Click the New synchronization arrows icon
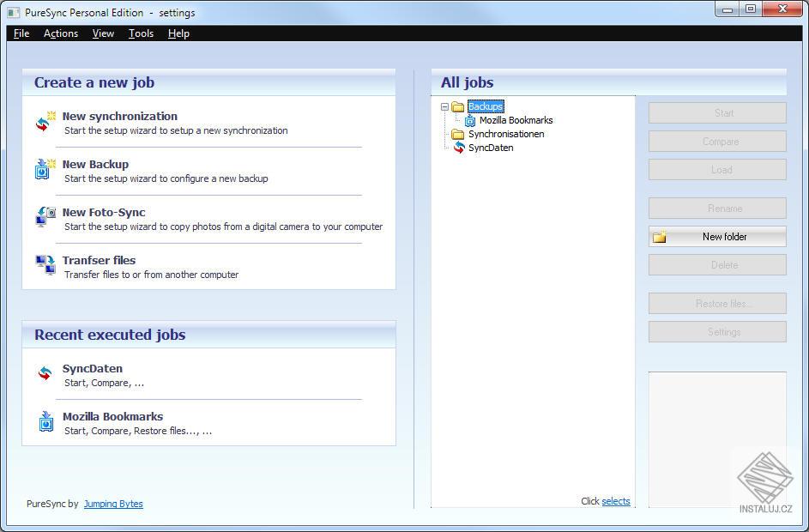This screenshot has height=532, width=809. pos(45,122)
